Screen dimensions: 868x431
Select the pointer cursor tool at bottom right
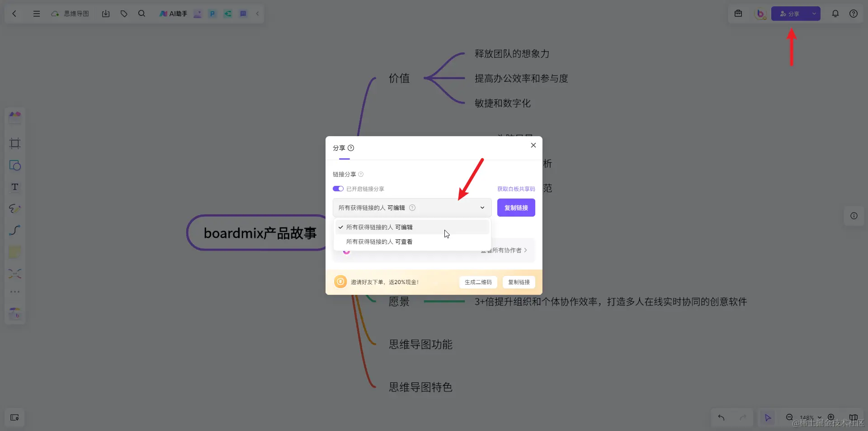(x=768, y=417)
